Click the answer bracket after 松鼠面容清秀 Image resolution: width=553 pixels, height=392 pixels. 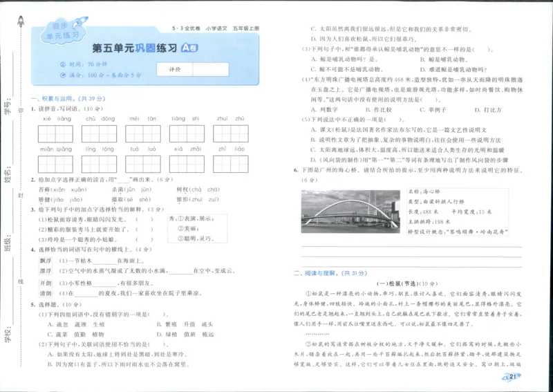144,219
